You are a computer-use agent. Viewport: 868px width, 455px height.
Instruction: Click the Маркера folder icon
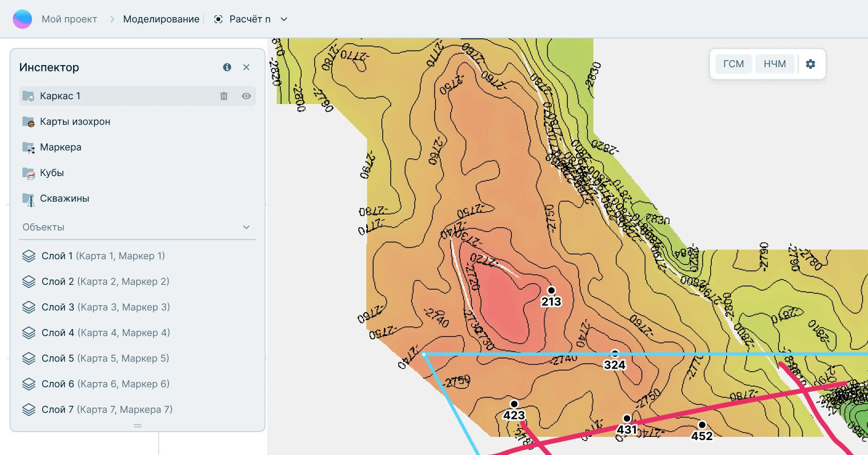tap(28, 147)
